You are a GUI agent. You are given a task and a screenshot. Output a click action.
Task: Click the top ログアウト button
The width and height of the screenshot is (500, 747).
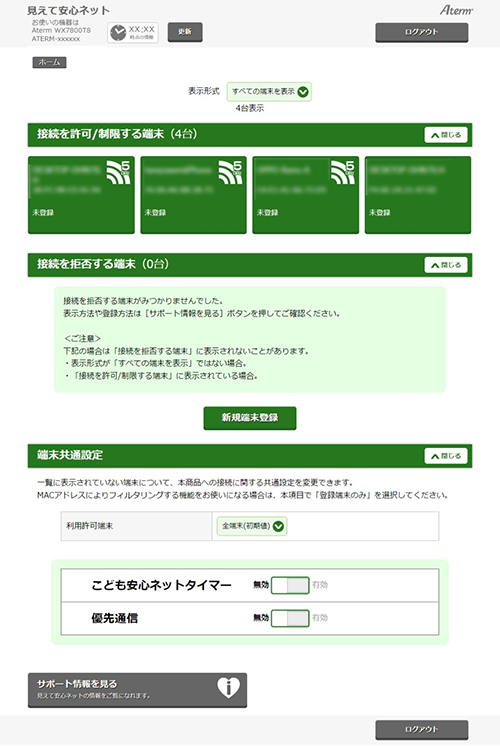pos(421,32)
